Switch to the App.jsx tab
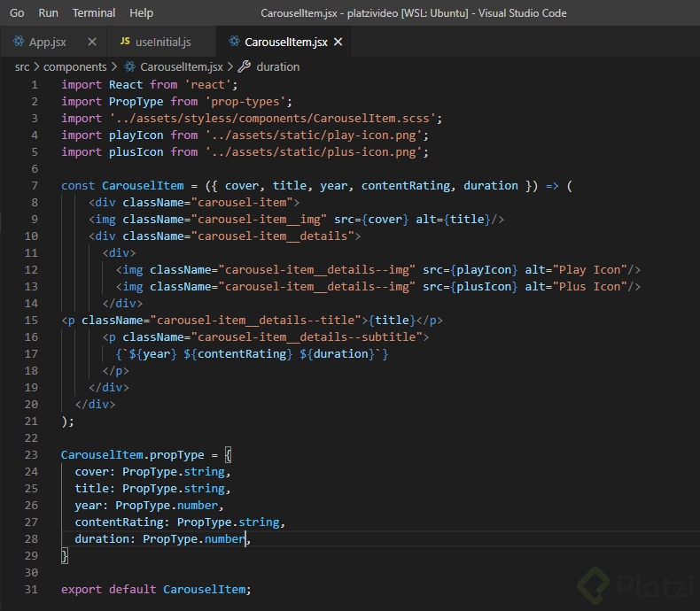700x611 pixels. coord(47,42)
